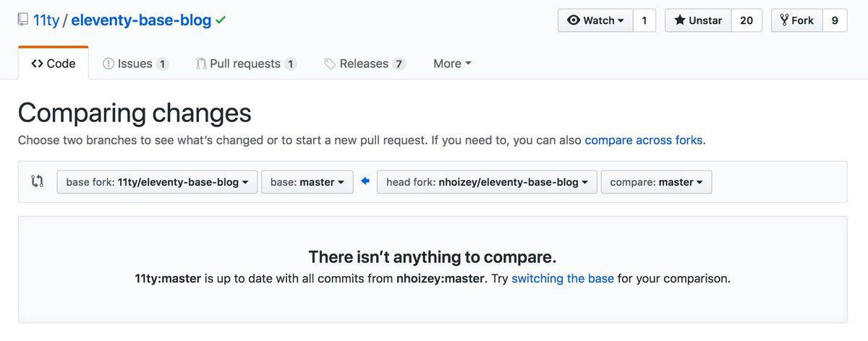Click the green build status checkmark
The height and width of the screenshot is (341, 868).
(x=221, y=20)
